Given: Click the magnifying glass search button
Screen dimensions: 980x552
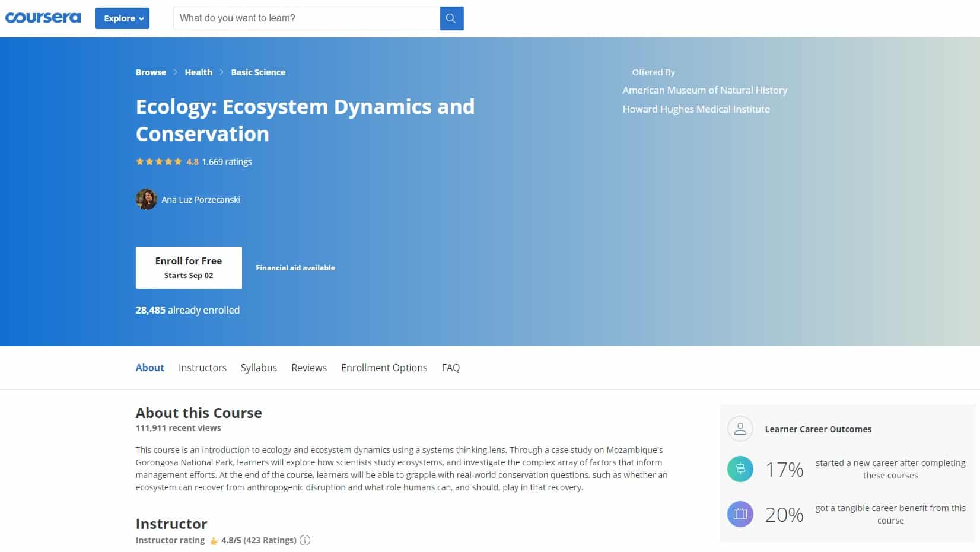Looking at the screenshot, I should point(451,18).
